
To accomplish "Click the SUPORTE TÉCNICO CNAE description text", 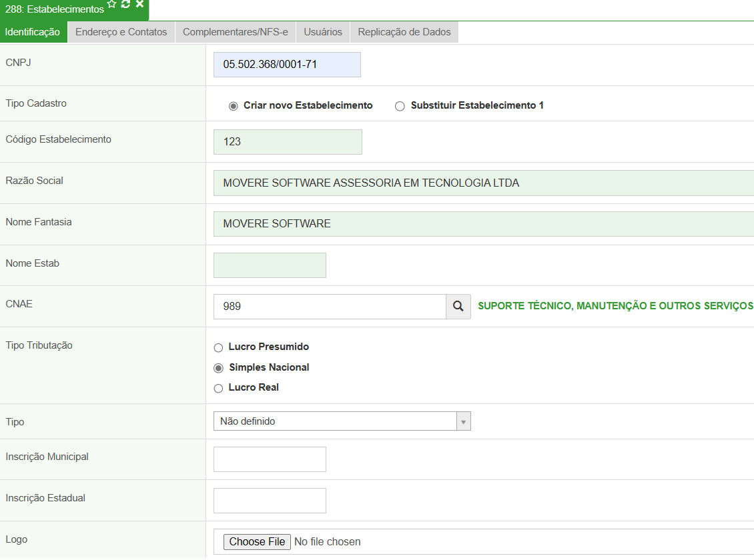I will pos(615,306).
